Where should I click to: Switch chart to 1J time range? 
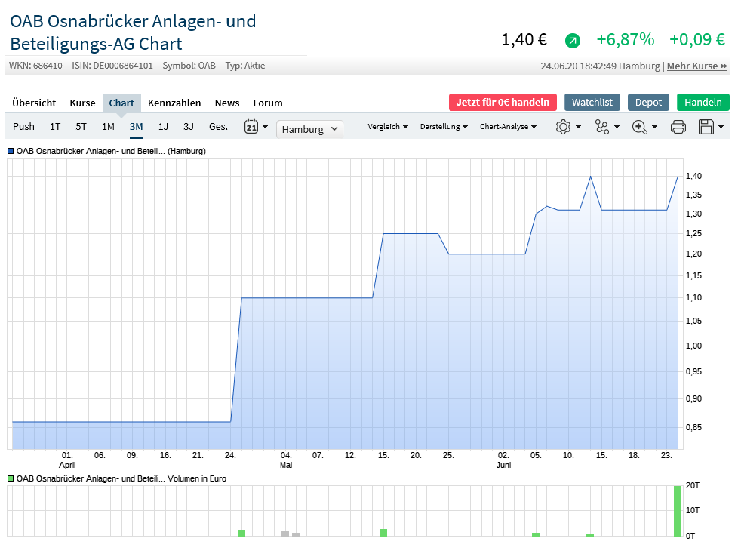point(163,127)
